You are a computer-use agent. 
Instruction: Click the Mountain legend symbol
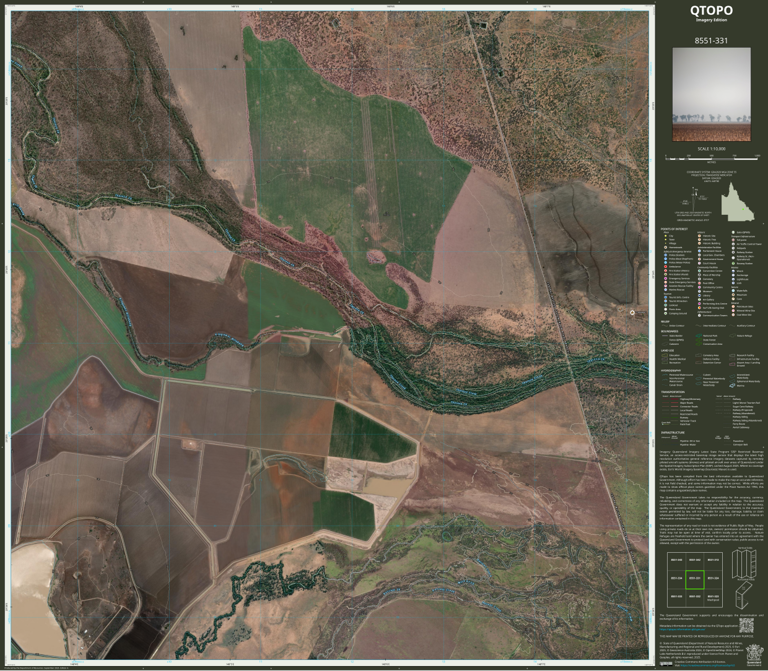pos(733,294)
